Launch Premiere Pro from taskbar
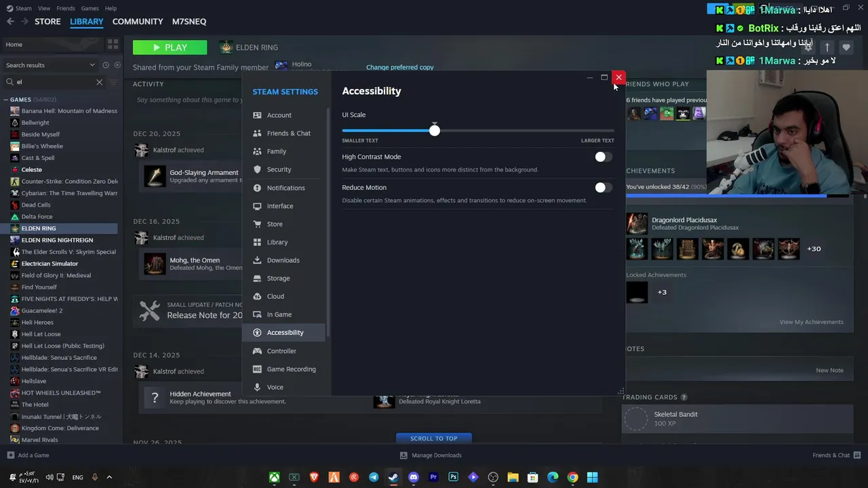 coord(433,477)
